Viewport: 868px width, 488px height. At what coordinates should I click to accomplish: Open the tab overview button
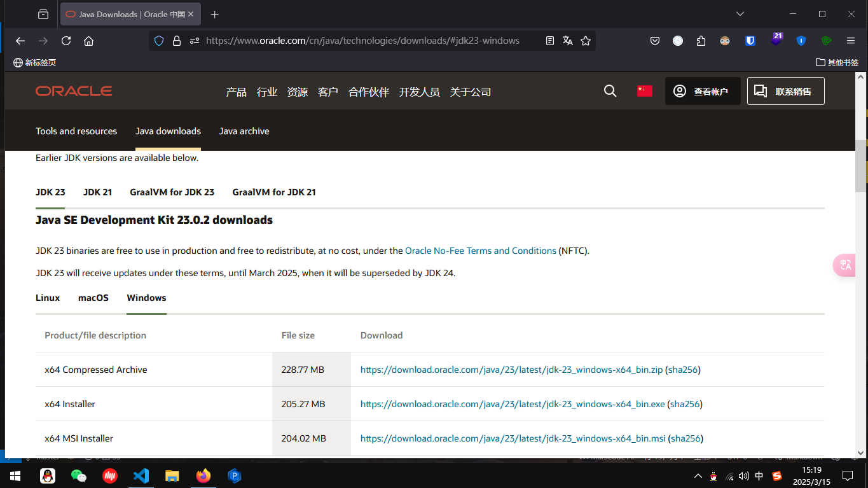click(43, 14)
